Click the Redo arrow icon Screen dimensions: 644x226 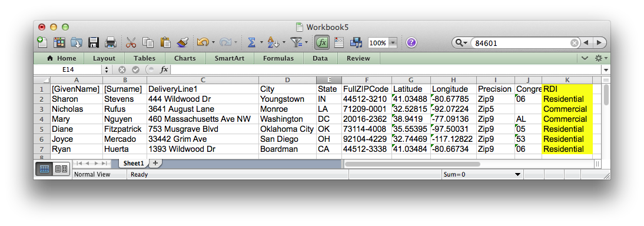[x=225, y=42]
